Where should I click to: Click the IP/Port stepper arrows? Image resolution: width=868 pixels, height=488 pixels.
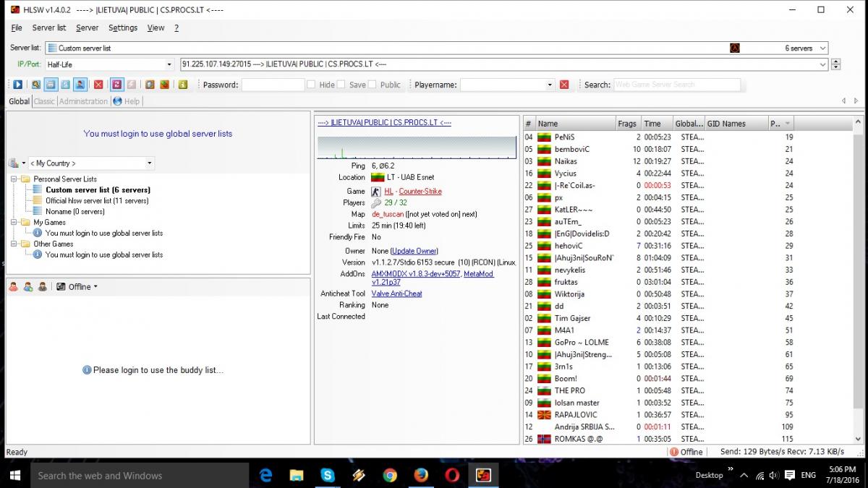tap(836, 64)
